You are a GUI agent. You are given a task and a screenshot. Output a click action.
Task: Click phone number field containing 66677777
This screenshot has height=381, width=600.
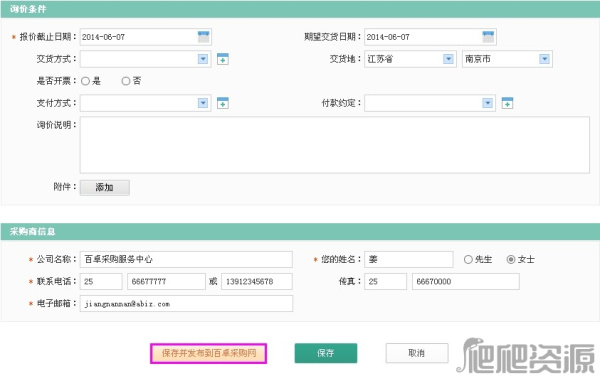[166, 282]
